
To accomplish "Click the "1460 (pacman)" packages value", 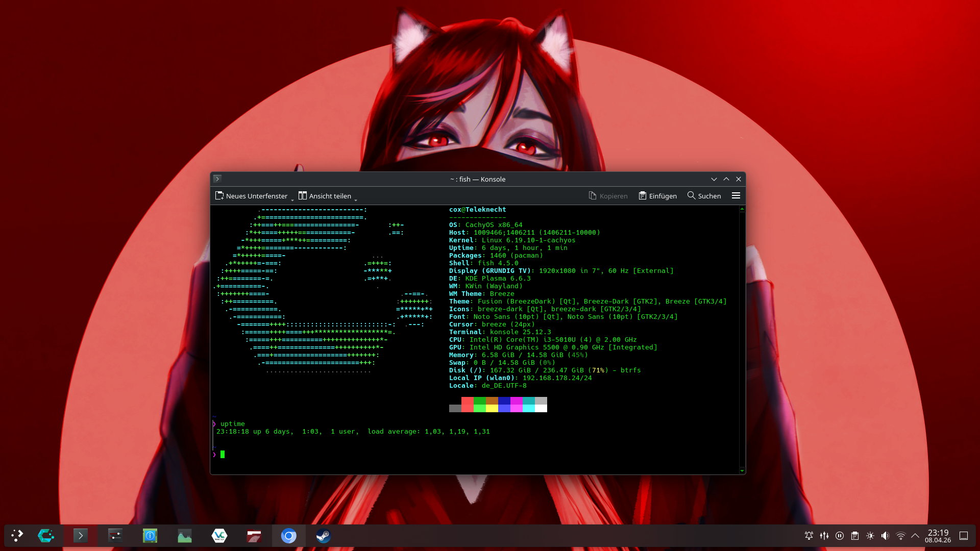I will 517,256.
